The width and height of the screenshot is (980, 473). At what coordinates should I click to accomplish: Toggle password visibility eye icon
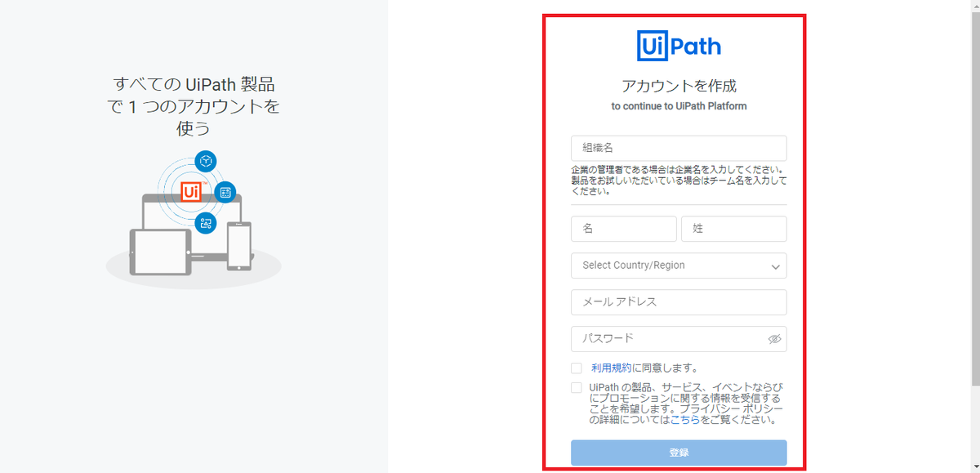tap(774, 339)
